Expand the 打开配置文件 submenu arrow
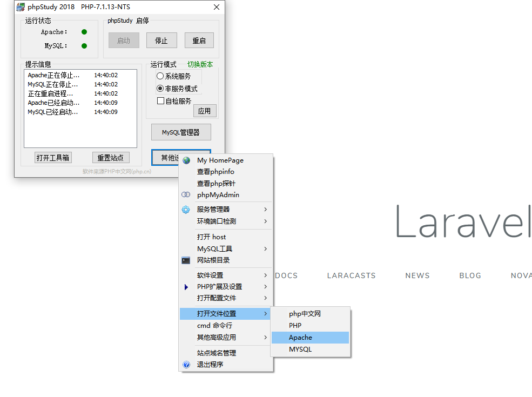The height and width of the screenshot is (397, 532). click(266, 298)
